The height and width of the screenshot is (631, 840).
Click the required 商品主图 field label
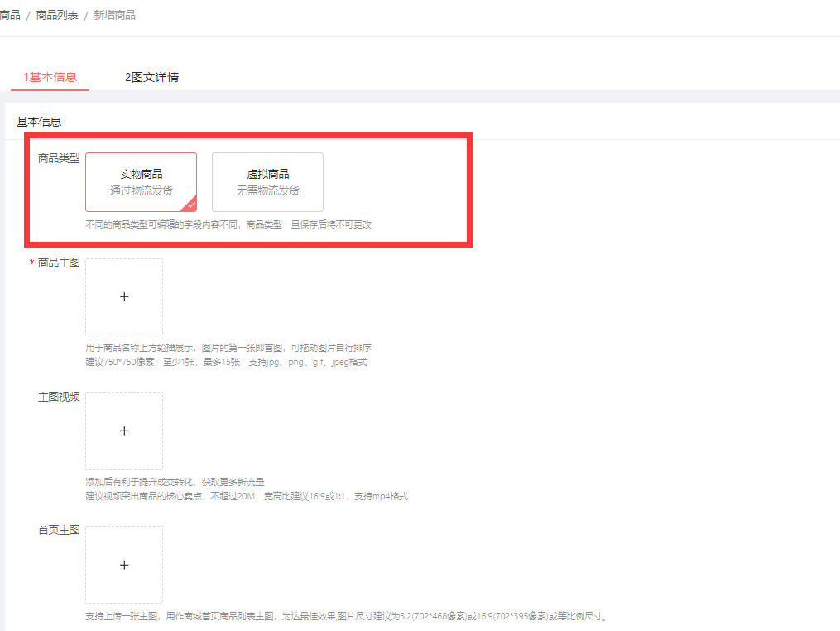(59, 263)
